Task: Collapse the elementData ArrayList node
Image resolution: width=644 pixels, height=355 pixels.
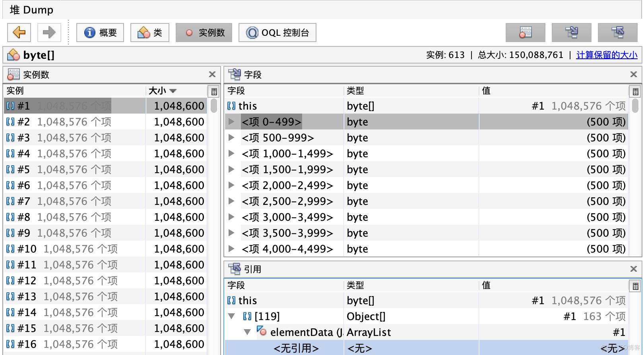Action: click(x=247, y=332)
